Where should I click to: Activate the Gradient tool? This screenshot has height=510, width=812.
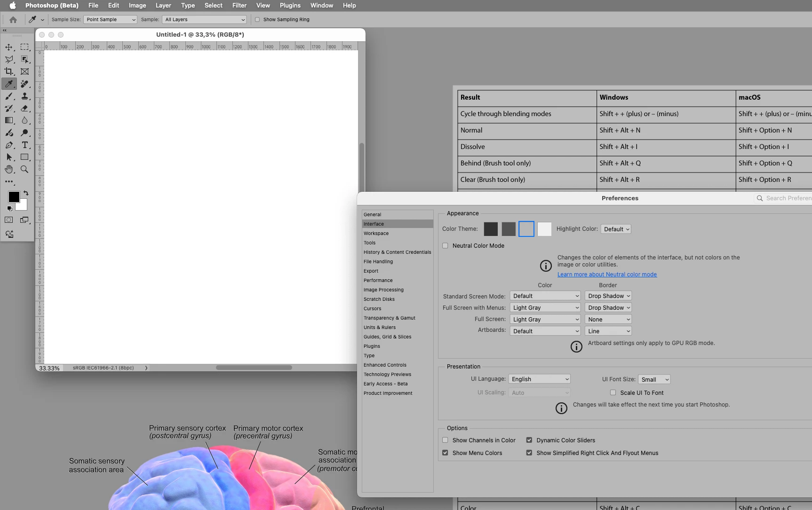[x=9, y=120]
